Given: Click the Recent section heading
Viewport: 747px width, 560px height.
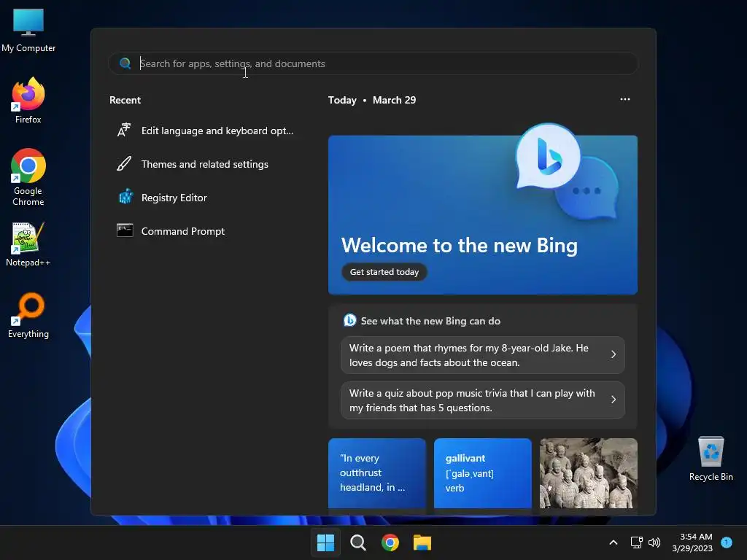Looking at the screenshot, I should click(125, 100).
